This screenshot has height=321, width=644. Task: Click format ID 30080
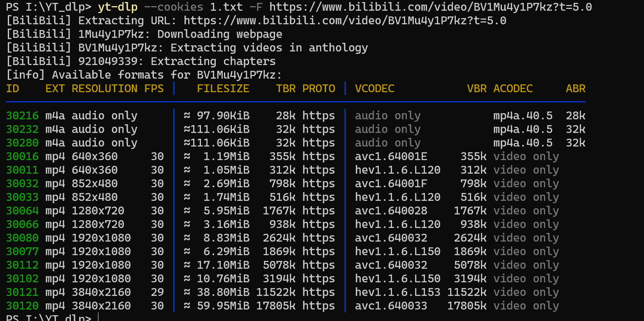coord(22,238)
